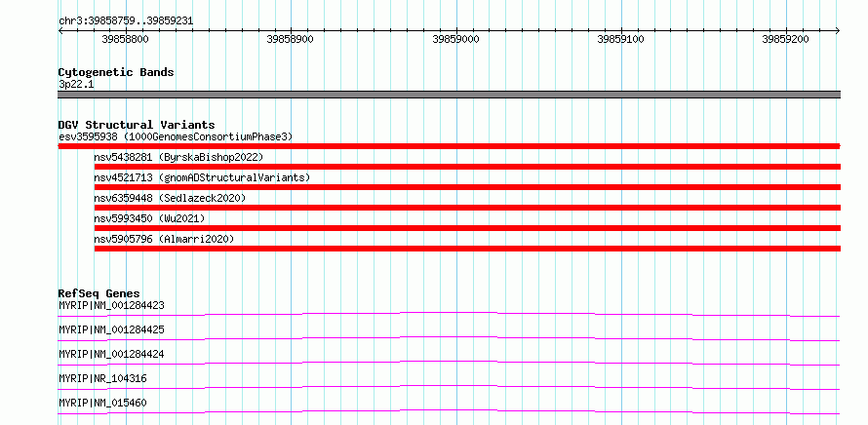Select the red bar under nsv5905796
This screenshot has width=868, height=425.
tap(467, 249)
